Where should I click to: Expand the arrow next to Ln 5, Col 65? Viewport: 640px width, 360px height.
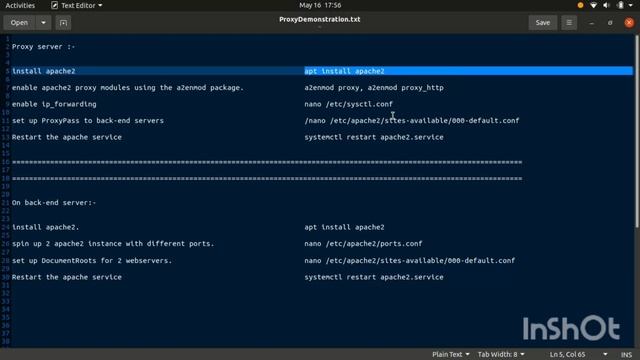click(x=605, y=354)
